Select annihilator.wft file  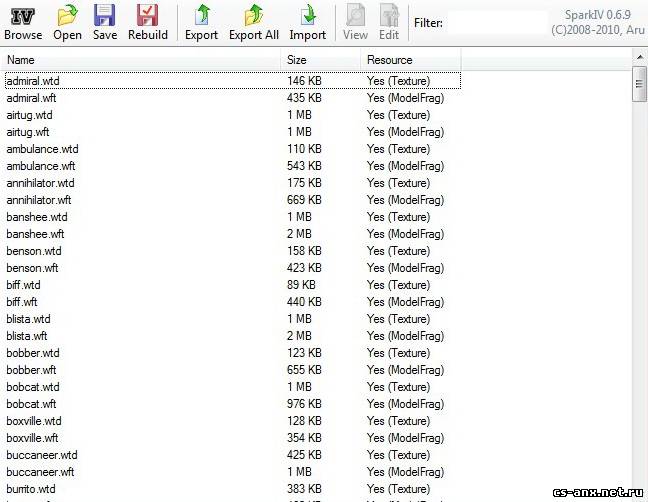[x=233, y=200]
